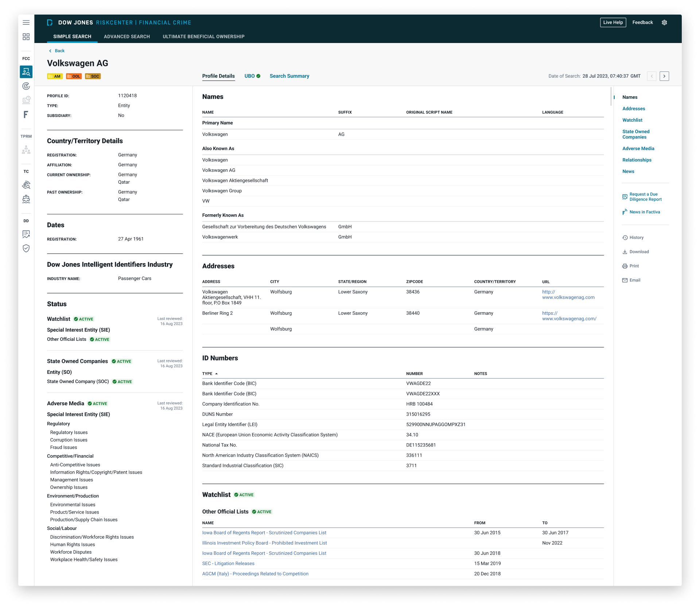Image resolution: width=700 pixels, height=605 pixels.
Task: Open the alerts envelope icon in sidebar
Action: [x=26, y=100]
